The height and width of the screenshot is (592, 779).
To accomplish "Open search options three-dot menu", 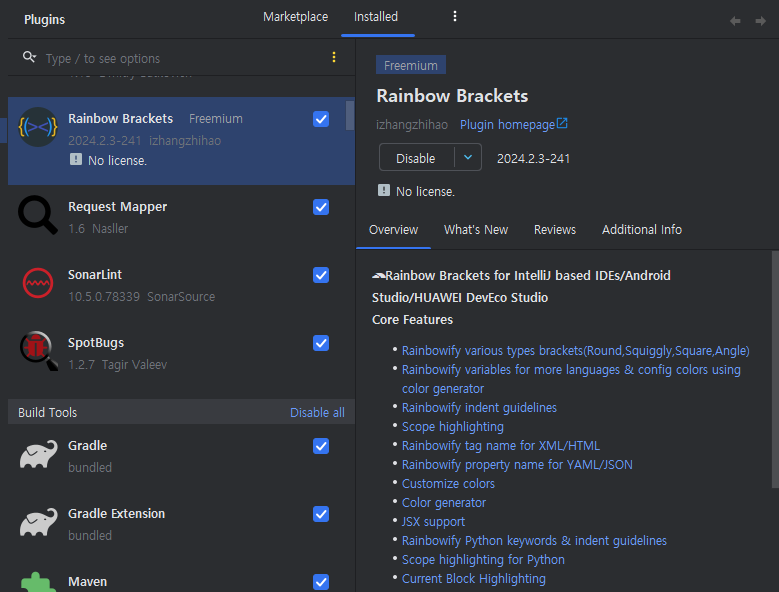I will [x=334, y=57].
